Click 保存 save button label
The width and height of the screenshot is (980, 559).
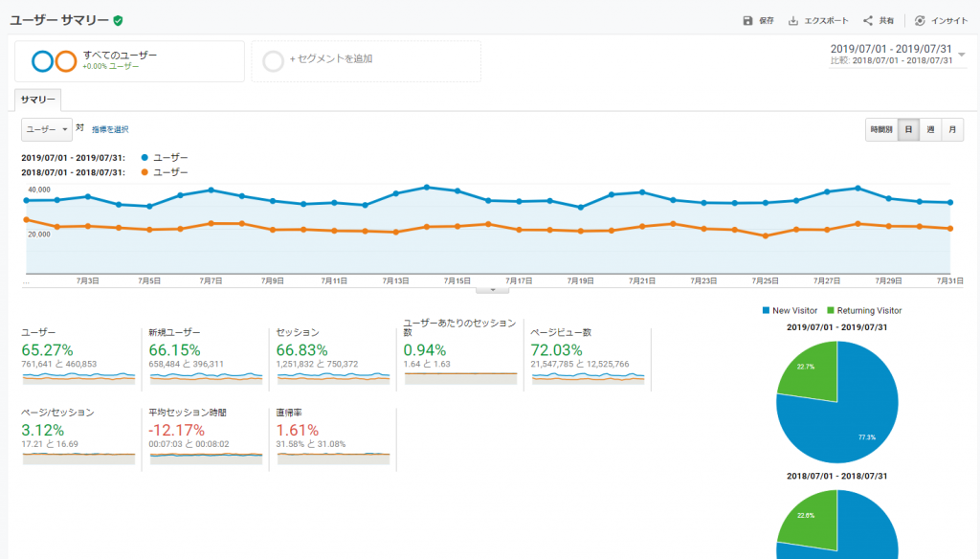pos(767,21)
